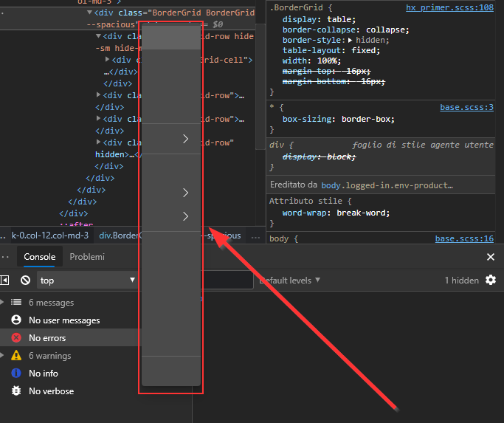Click the yellow warning triangle icon
Screen dimensions: 504x423
[x=16, y=355]
